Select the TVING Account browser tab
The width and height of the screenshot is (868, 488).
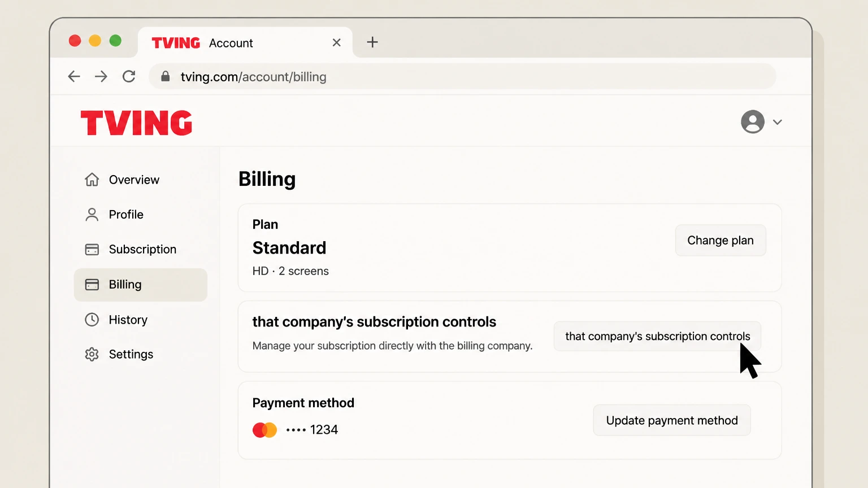click(x=245, y=42)
